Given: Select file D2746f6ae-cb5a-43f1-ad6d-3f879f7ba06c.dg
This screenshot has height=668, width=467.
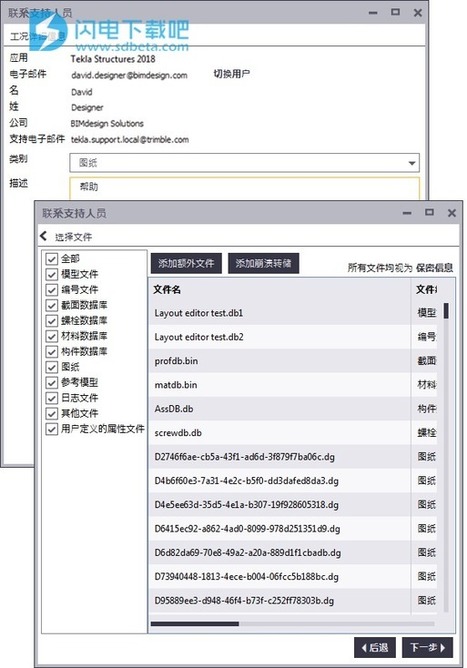Looking at the screenshot, I should [x=292, y=457].
